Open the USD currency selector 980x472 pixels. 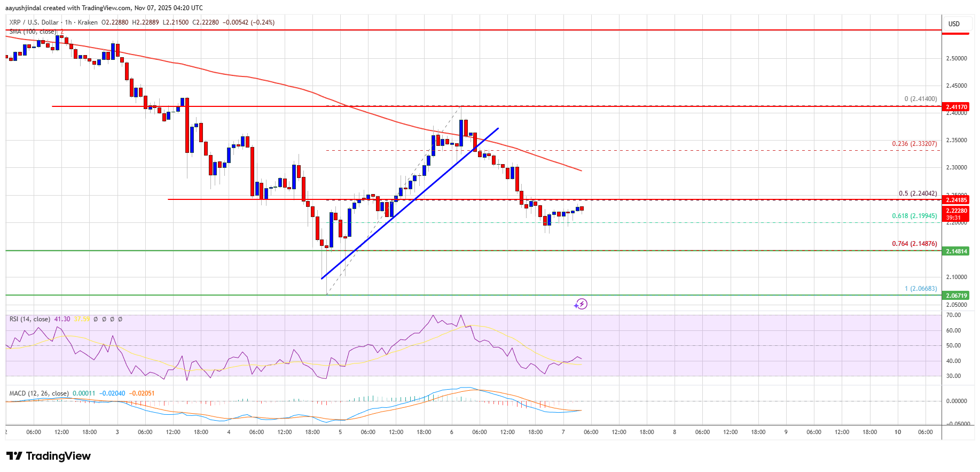click(954, 24)
